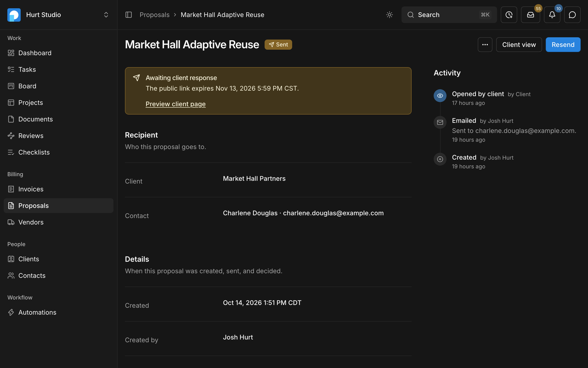The height and width of the screenshot is (368, 588).
Task: Open the inbox icon with 55 badge
Action: (530, 15)
